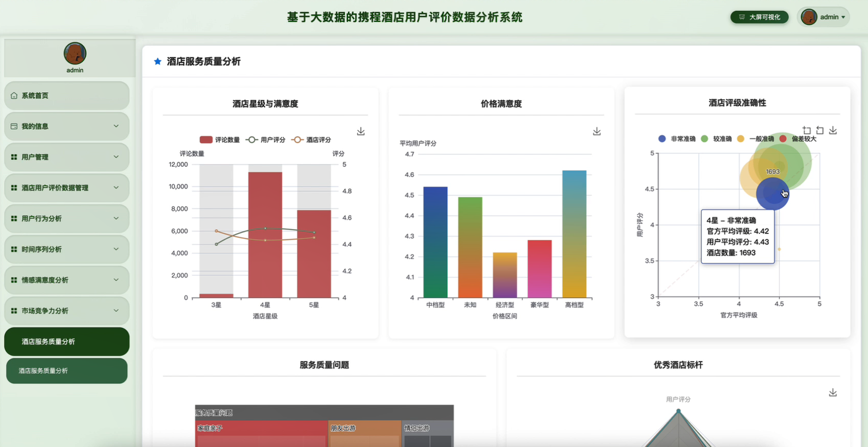The width and height of the screenshot is (868, 447).
Task: Click the 中档型 bar in 价格满意度
Action: click(x=435, y=243)
